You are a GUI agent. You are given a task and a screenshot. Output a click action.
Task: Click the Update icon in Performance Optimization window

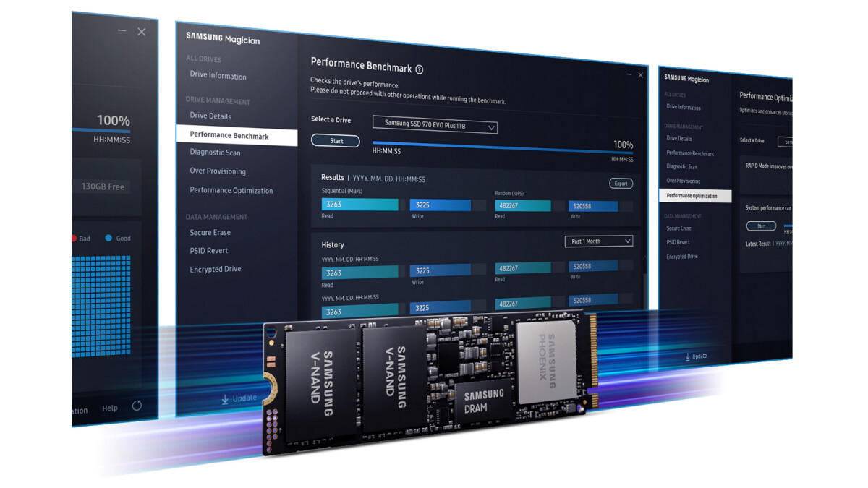pos(687,356)
